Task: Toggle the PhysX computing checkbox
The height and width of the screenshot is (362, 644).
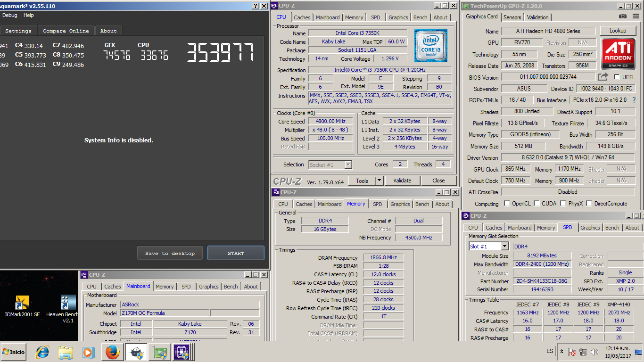Action: click(563, 204)
